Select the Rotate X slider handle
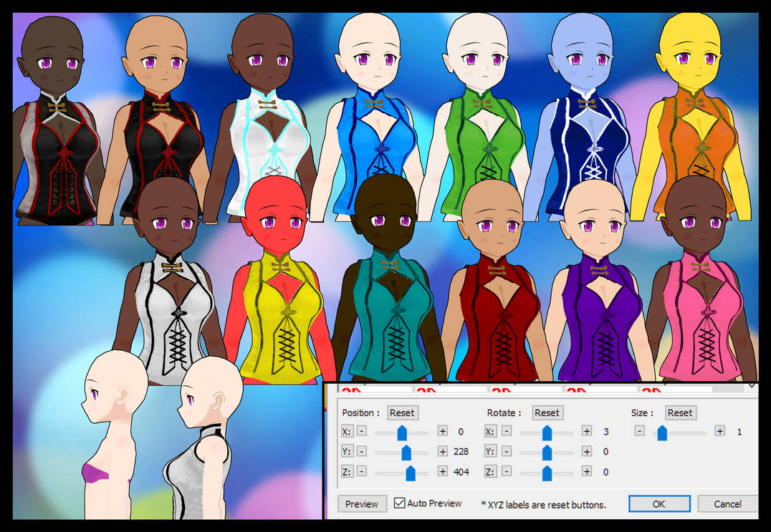771x532 pixels. 547,432
